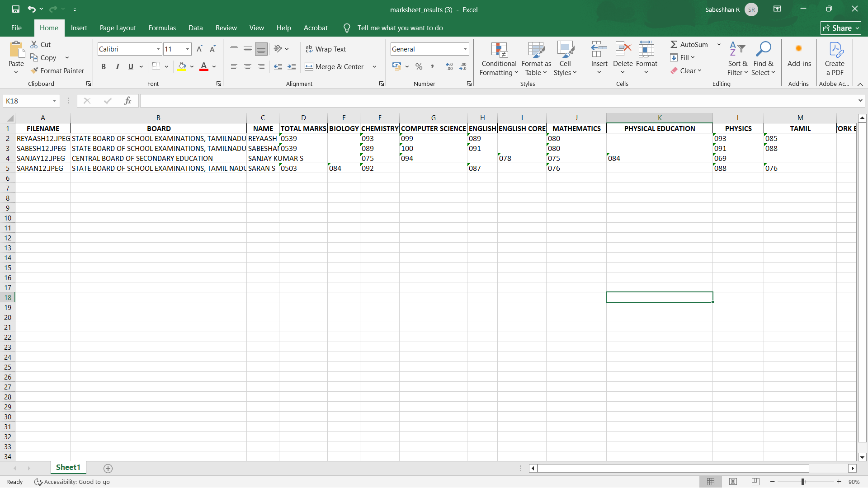Click the Share button

pyautogui.click(x=840, y=28)
